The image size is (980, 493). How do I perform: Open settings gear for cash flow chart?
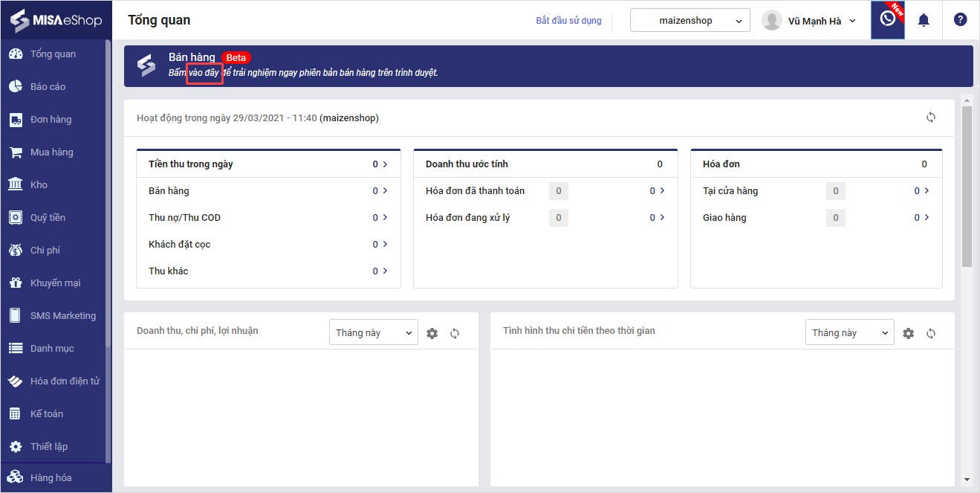[x=908, y=334]
